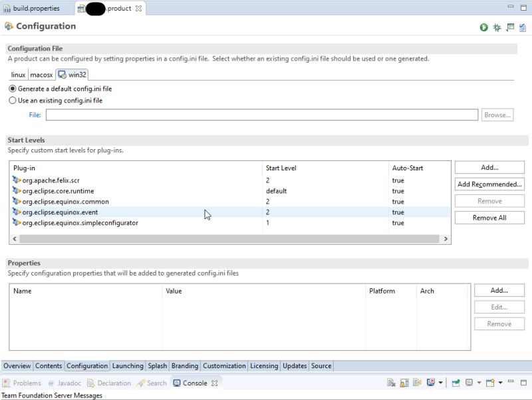Open the Splash page tab

158,365
